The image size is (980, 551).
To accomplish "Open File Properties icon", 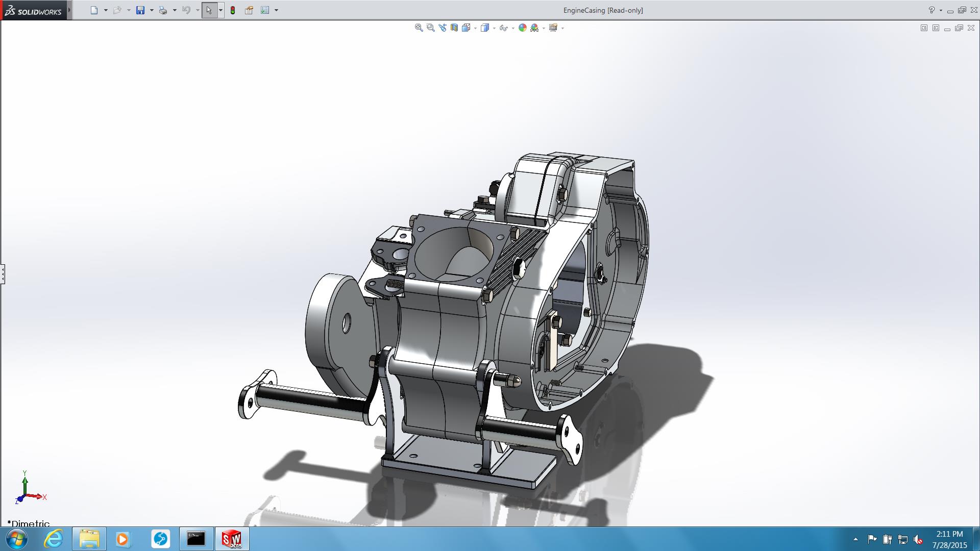I will 249,10.
